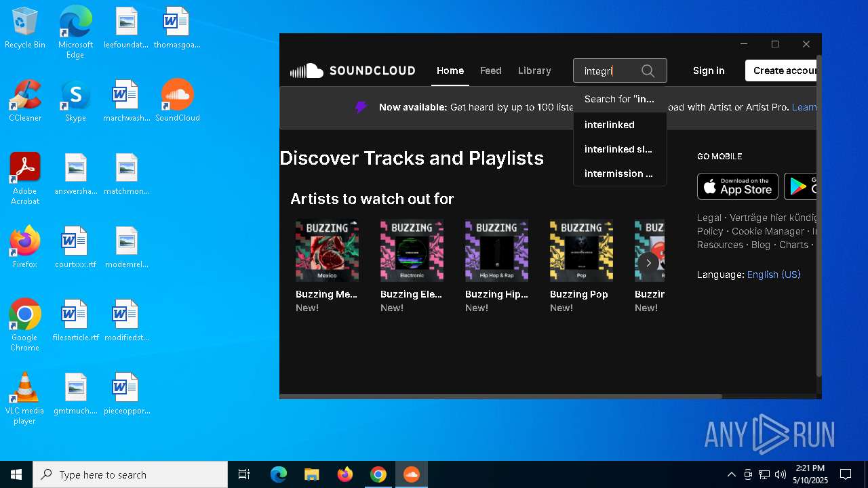Open the Cookie Manager footer link
868x488 pixels.
[x=768, y=231]
